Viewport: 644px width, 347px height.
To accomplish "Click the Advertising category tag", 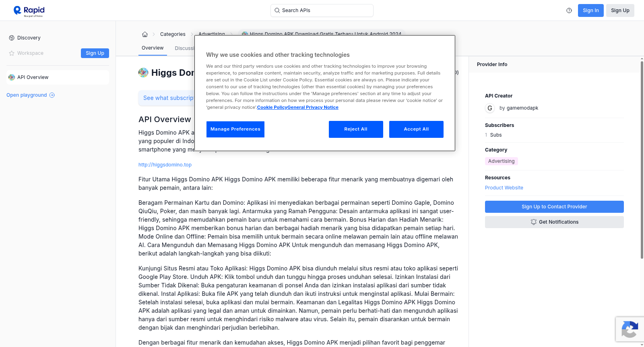I will pos(501,161).
